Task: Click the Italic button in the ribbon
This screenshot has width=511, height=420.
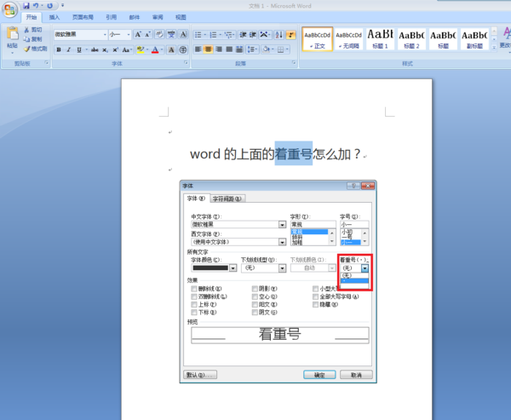Action: [x=69, y=50]
